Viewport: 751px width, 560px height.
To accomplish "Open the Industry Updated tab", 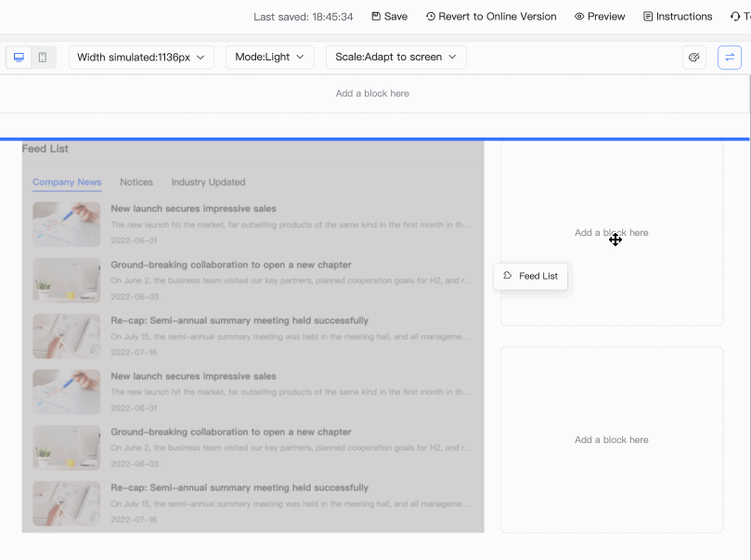I will point(208,182).
